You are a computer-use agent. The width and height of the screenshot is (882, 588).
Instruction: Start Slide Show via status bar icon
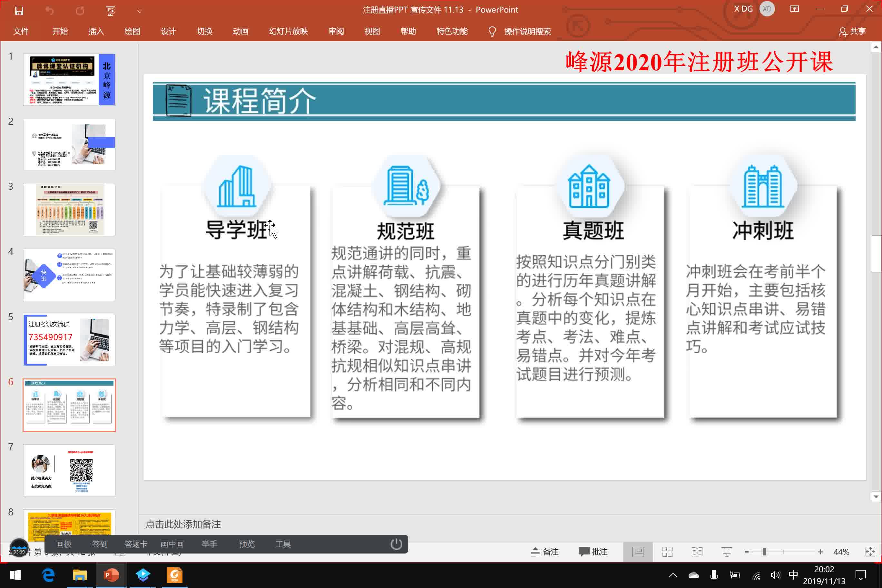pos(727,552)
